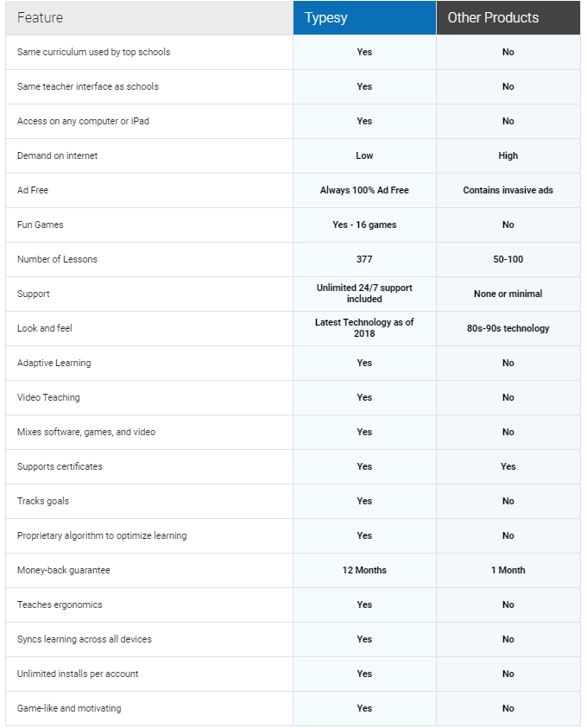Click the Other Products column header
Screen dimensions: 587x728
[508, 17]
